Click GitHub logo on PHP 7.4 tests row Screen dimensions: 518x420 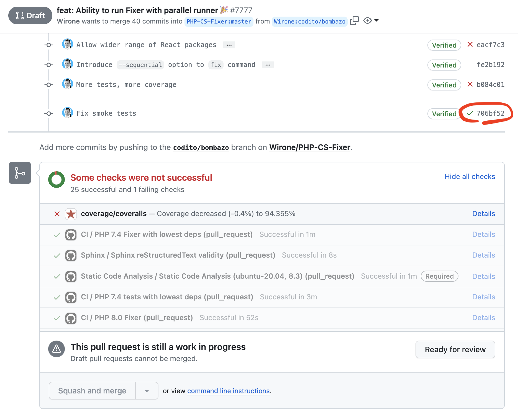[71, 297]
